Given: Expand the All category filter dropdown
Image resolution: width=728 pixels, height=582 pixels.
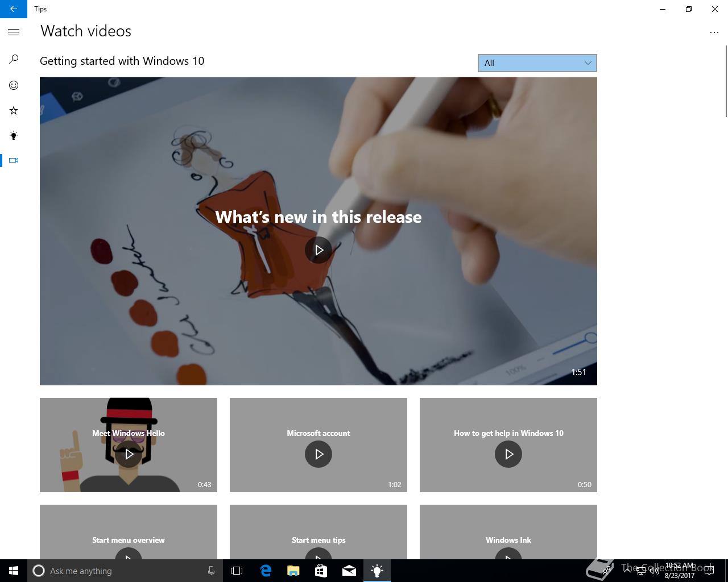Looking at the screenshot, I should click(537, 63).
